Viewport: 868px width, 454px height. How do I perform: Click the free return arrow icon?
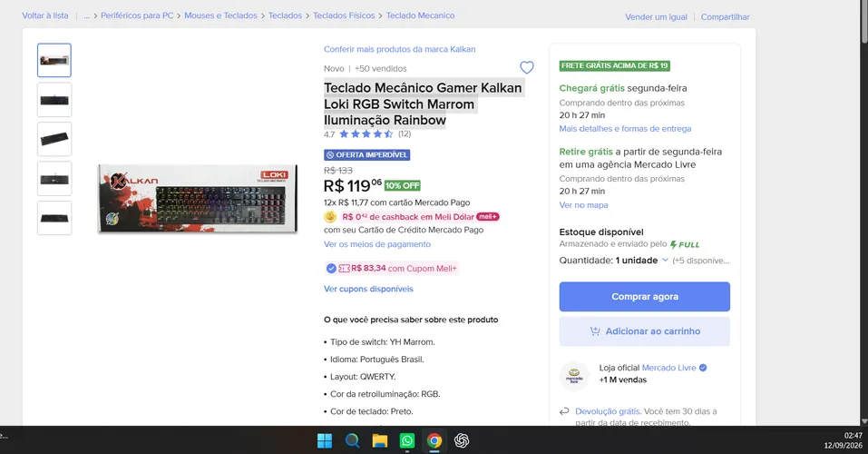coord(564,411)
